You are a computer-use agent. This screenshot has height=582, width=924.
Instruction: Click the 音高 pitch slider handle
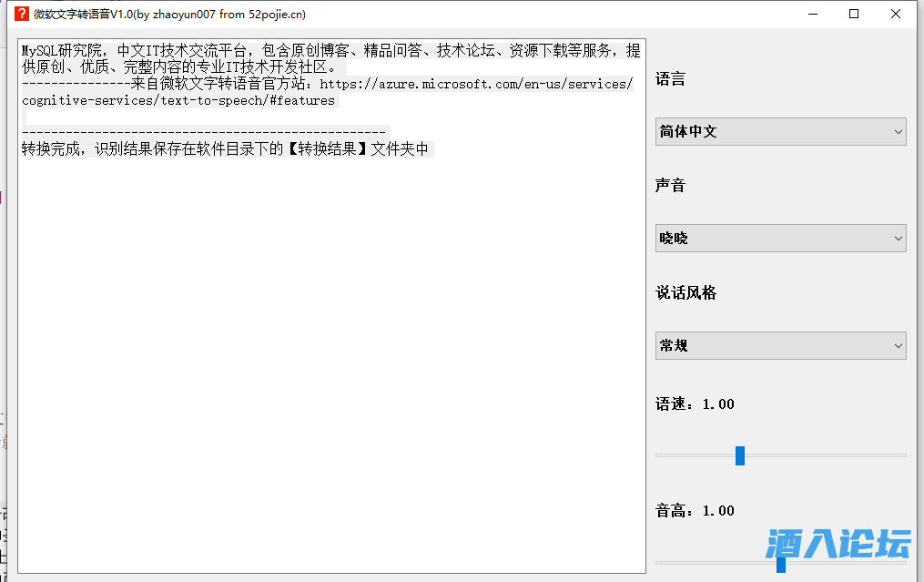[x=780, y=565]
